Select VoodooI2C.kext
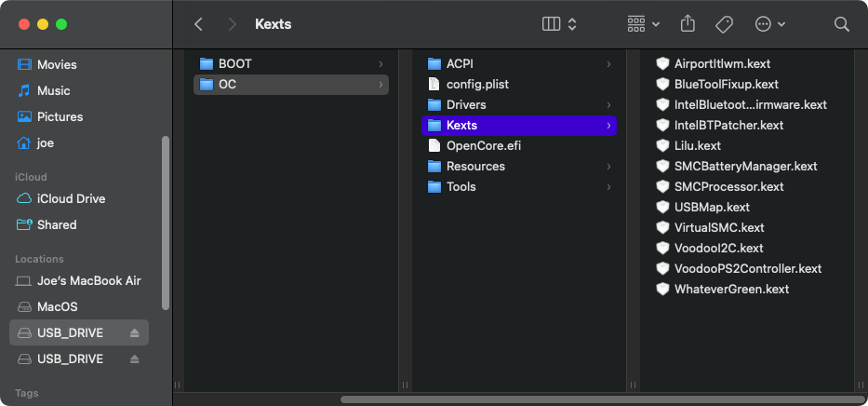Viewport: 868px width, 406px height. click(x=747, y=248)
